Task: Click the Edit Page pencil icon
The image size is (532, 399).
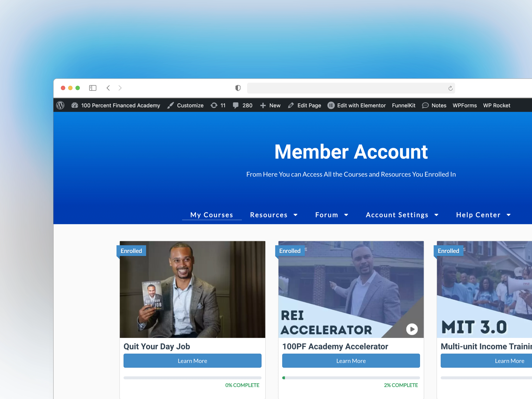Action: coord(291,105)
